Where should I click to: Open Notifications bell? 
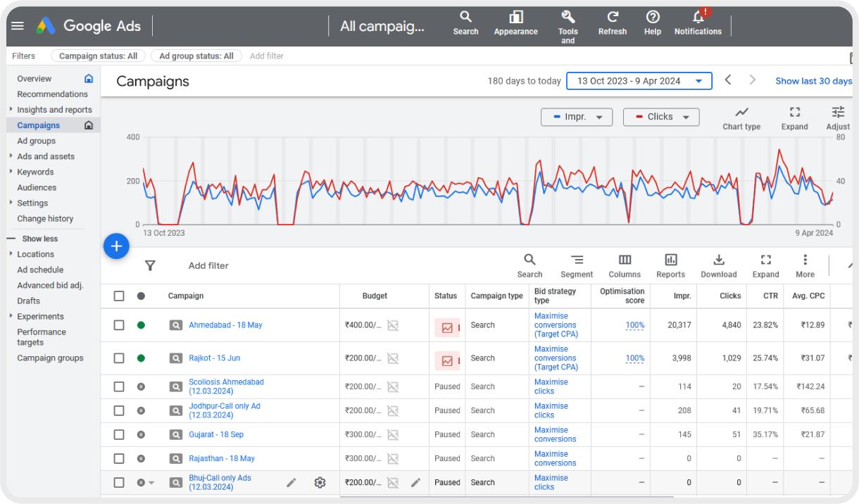click(x=698, y=23)
